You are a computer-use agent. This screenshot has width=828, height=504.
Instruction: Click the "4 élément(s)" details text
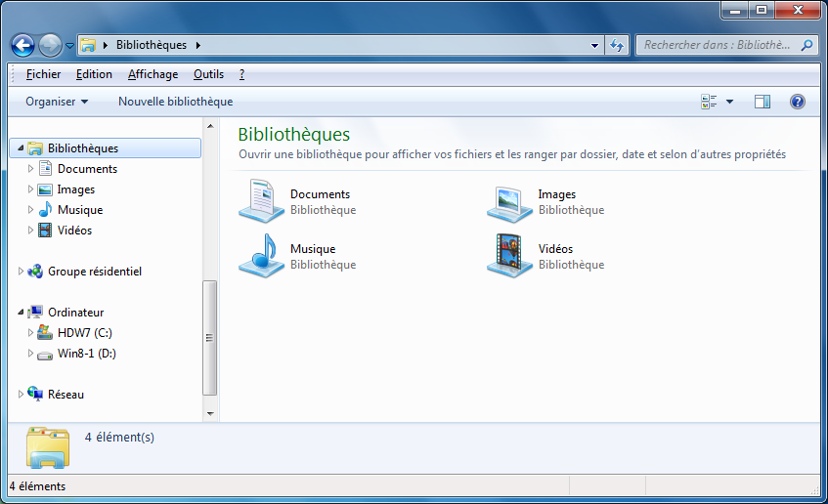coord(119,437)
